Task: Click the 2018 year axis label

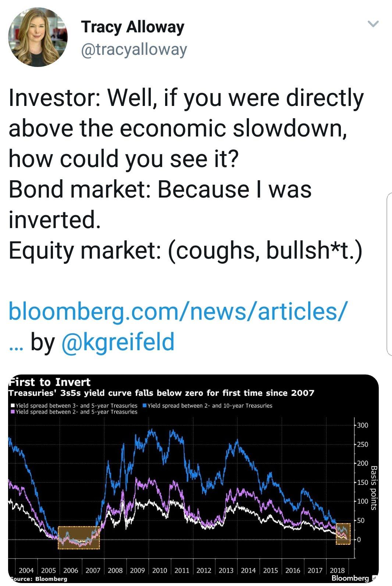Action: [337, 571]
